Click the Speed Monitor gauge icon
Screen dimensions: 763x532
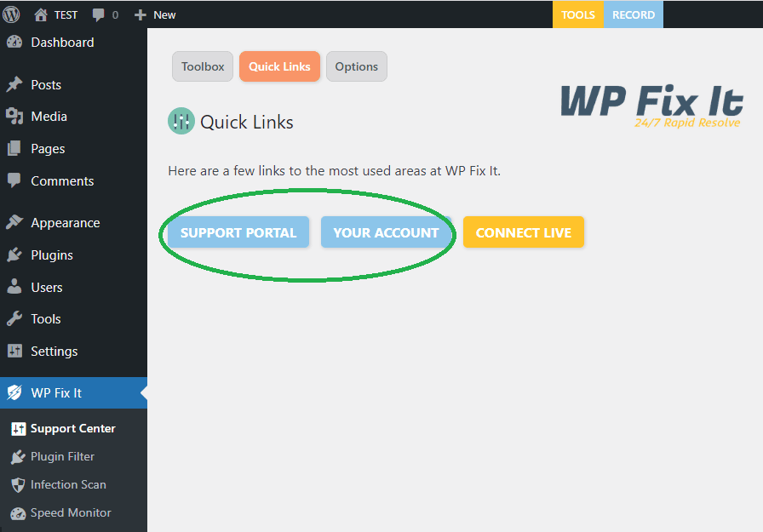click(18, 513)
